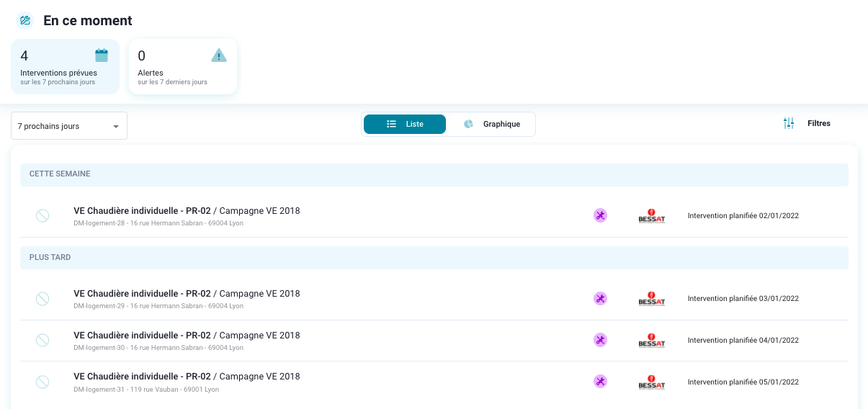Click BESSAT logo on DM-logement-31 row
This screenshot has width=868, height=409.
[651, 382]
